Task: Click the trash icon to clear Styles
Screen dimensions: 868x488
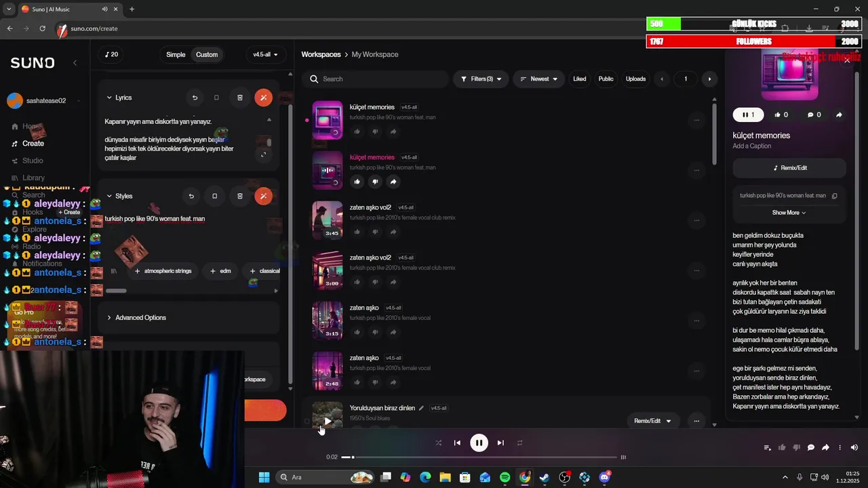Action: [239, 197]
